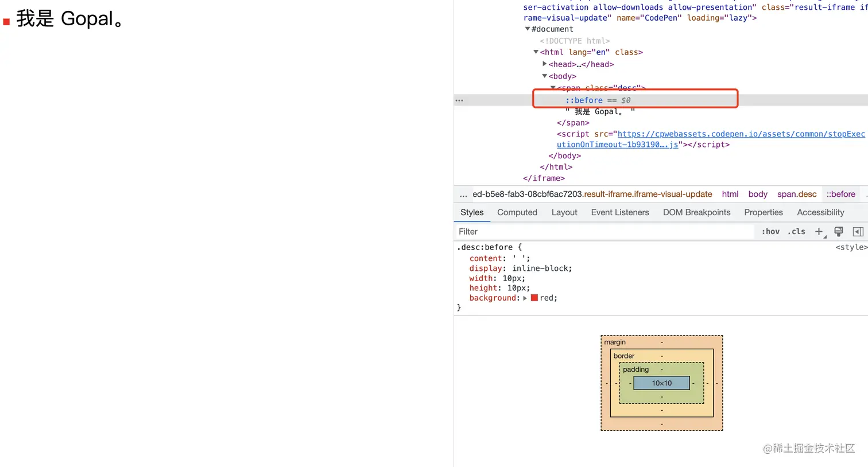This screenshot has height=467, width=868.
Task: Click the border label in box model
Action: [x=624, y=356]
